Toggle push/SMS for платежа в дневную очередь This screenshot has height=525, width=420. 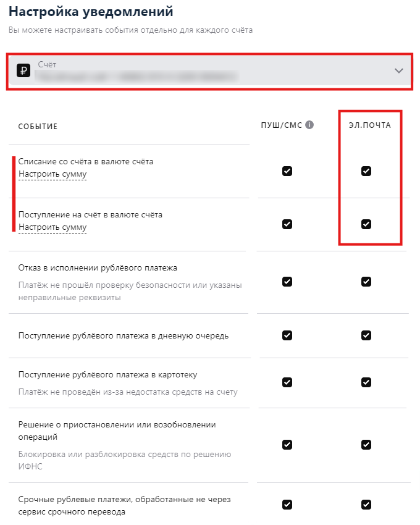point(287,335)
